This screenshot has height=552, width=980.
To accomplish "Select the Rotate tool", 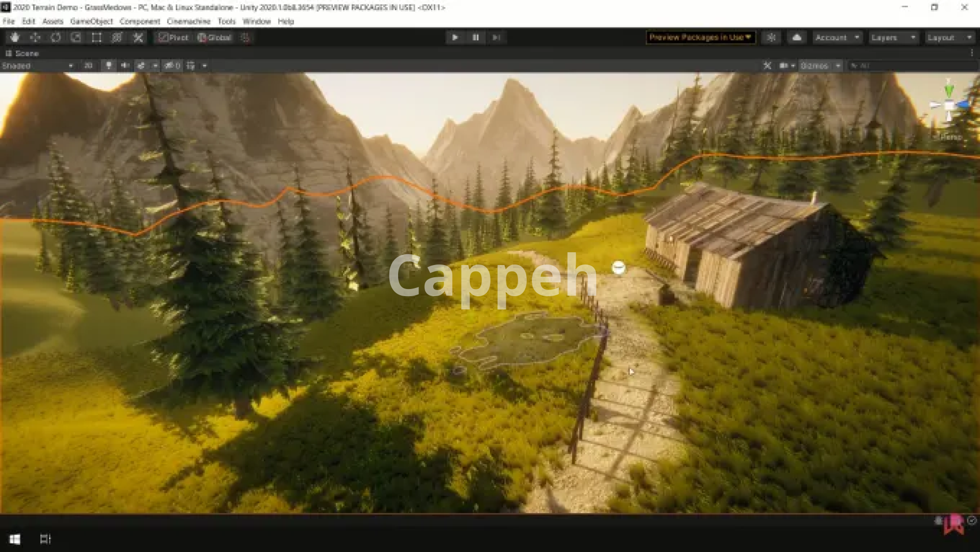I will (x=56, y=38).
